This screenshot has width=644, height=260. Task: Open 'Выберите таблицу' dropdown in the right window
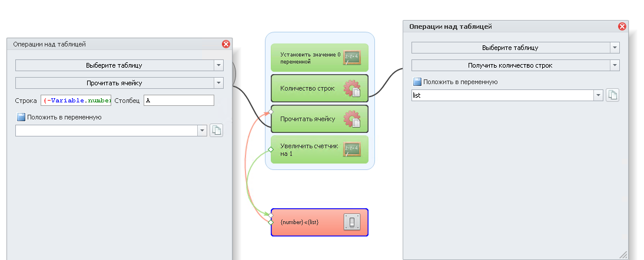pyautogui.click(x=615, y=48)
